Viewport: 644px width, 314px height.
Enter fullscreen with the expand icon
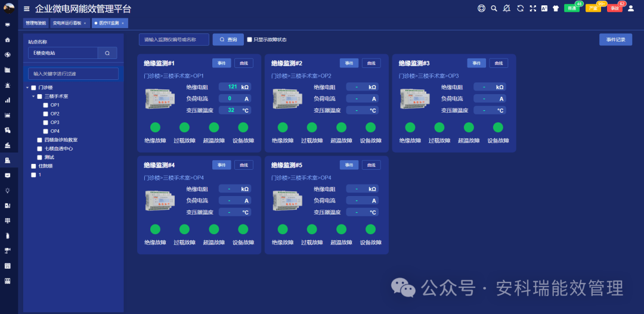coord(532,8)
